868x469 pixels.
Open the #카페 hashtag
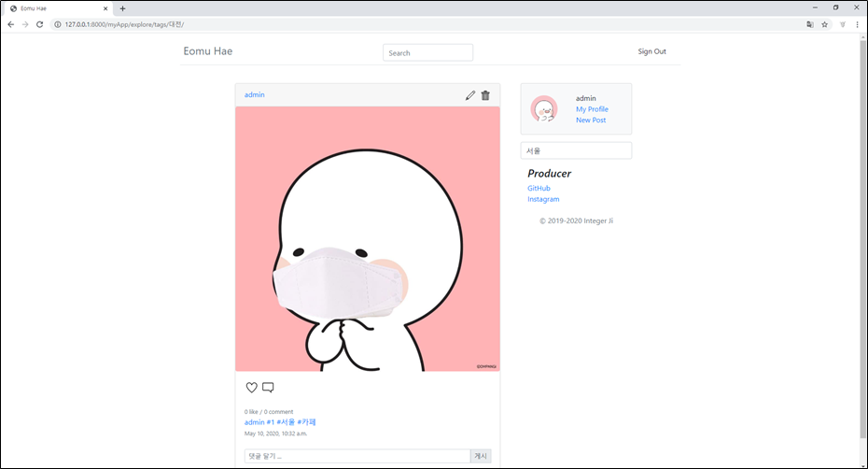click(306, 422)
